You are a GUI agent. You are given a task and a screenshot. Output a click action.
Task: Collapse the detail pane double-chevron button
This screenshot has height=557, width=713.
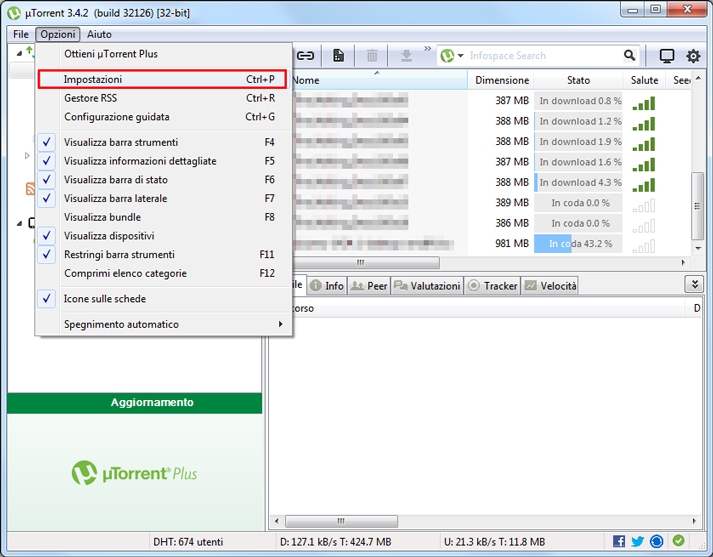coord(694,285)
